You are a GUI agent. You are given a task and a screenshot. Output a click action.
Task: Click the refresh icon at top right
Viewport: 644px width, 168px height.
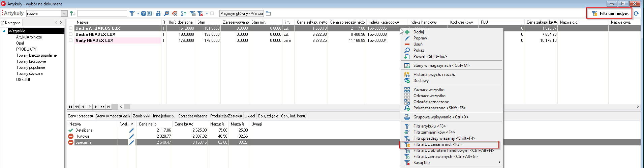(x=636, y=13)
